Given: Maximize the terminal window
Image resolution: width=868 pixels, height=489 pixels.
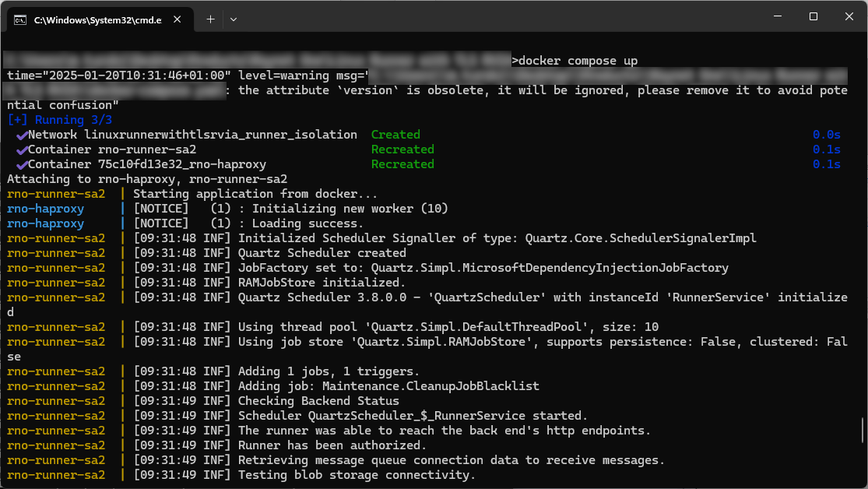Looking at the screenshot, I should click(x=813, y=17).
